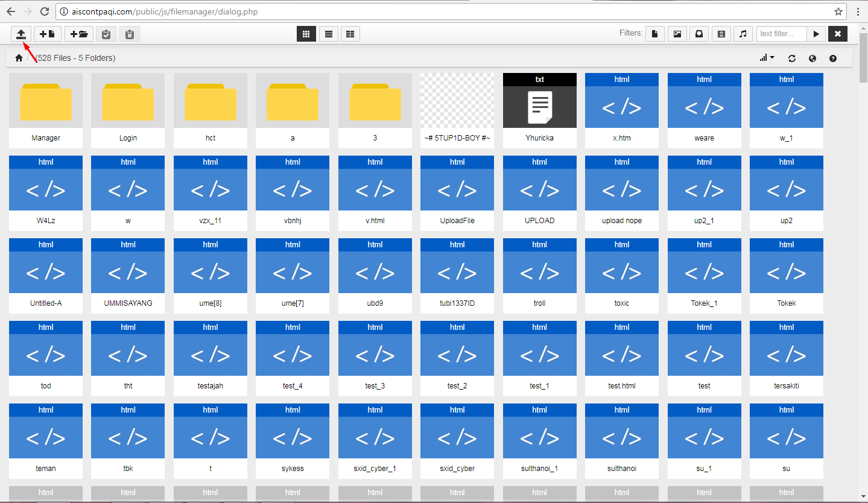This screenshot has width=868, height=503.
Task: Clear the clipboard with the clipboard-x icon
Action: 129,34
